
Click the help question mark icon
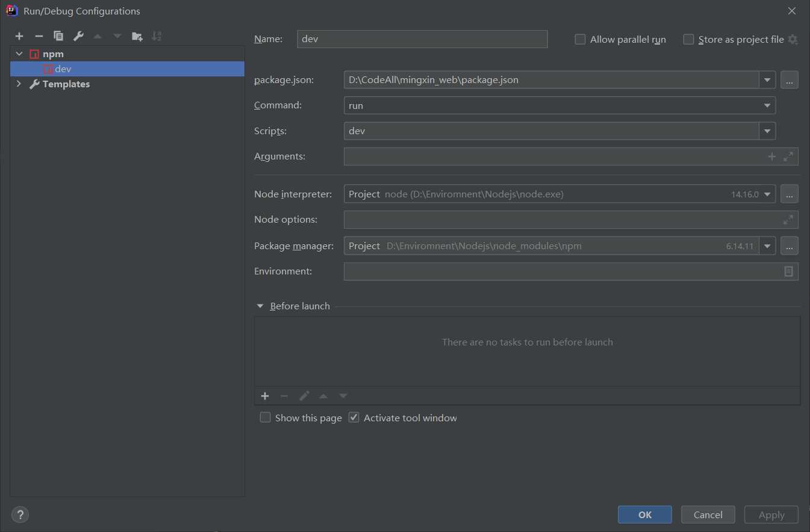20,515
